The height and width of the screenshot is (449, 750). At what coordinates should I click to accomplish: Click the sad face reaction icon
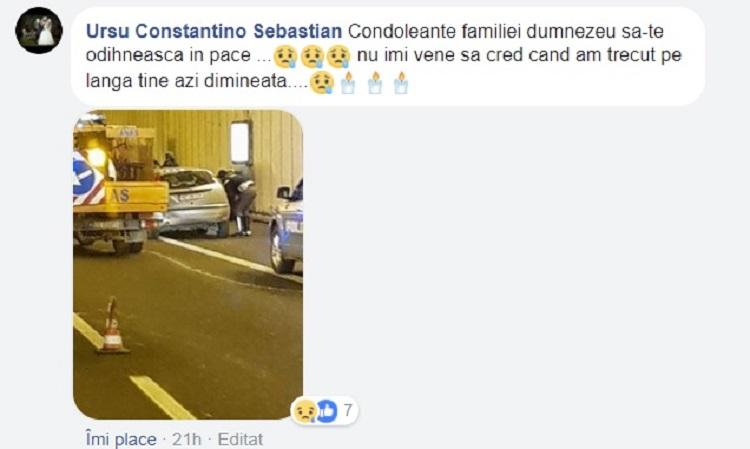pos(304,411)
